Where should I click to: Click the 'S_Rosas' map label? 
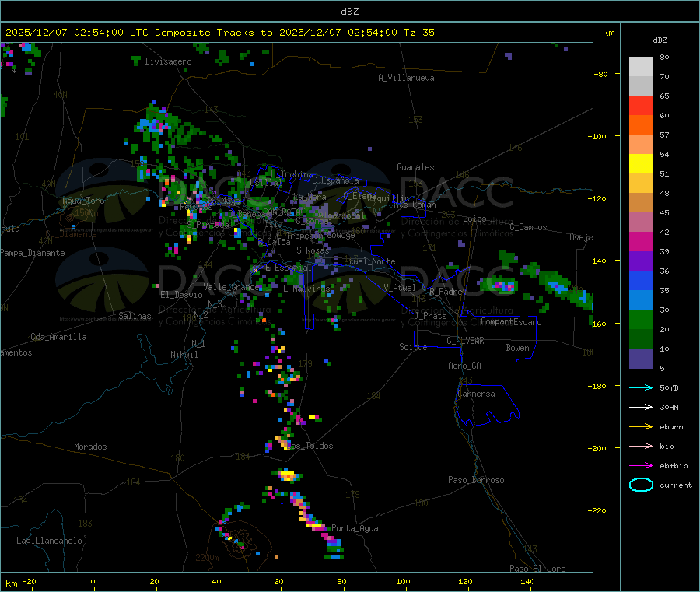pyautogui.click(x=313, y=251)
